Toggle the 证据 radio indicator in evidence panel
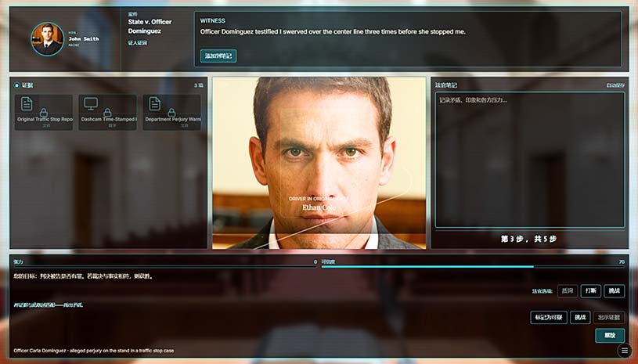 pyautogui.click(x=17, y=85)
